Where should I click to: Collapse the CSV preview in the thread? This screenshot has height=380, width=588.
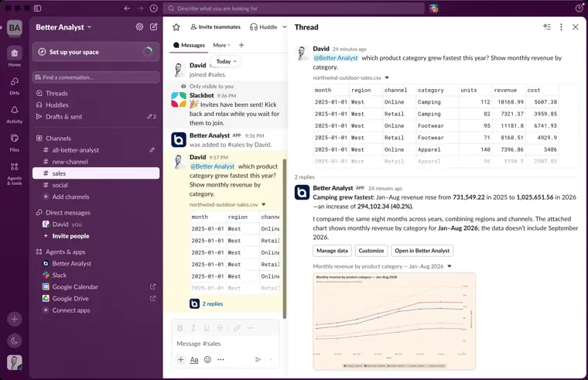click(x=387, y=77)
